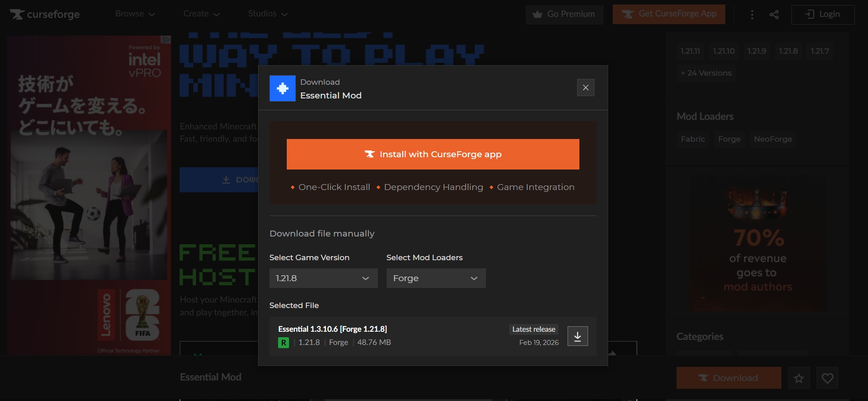Click the heart favorite icon
Image resolution: width=868 pixels, height=401 pixels.
(827, 378)
